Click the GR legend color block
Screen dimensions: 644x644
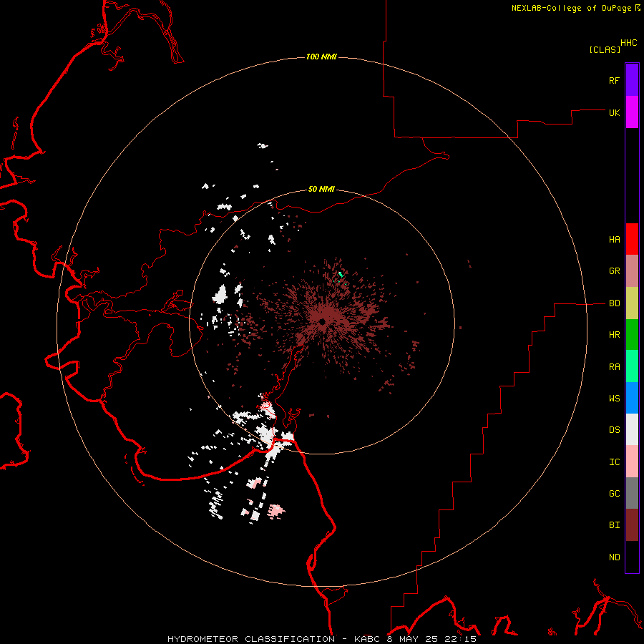(x=632, y=271)
